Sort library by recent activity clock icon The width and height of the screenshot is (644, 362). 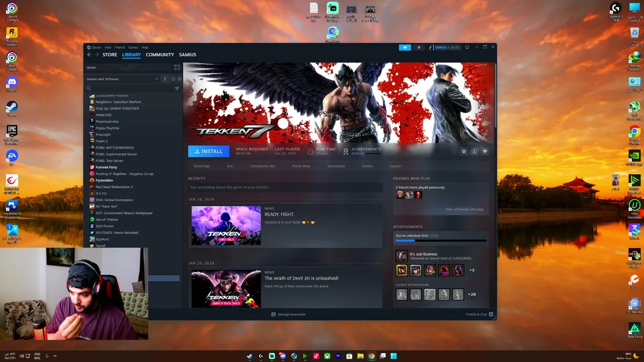(173, 79)
